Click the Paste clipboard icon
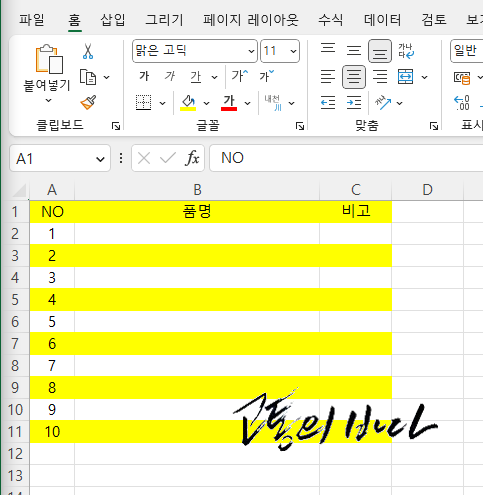 [49, 59]
